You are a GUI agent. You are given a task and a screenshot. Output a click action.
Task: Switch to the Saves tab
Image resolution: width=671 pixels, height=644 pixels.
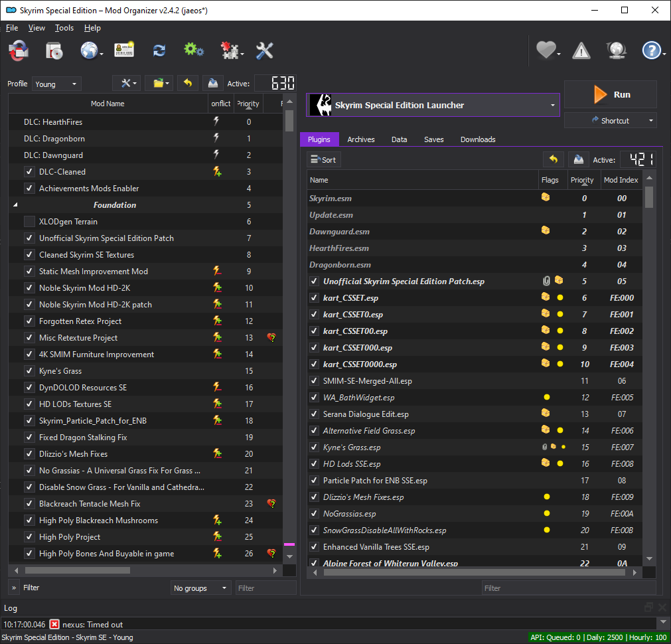click(433, 139)
